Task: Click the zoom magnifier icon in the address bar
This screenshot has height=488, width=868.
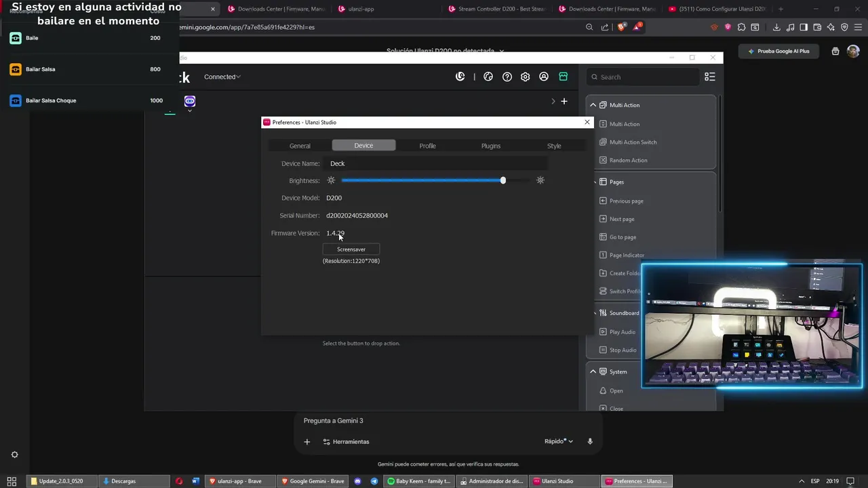Action: point(589,27)
